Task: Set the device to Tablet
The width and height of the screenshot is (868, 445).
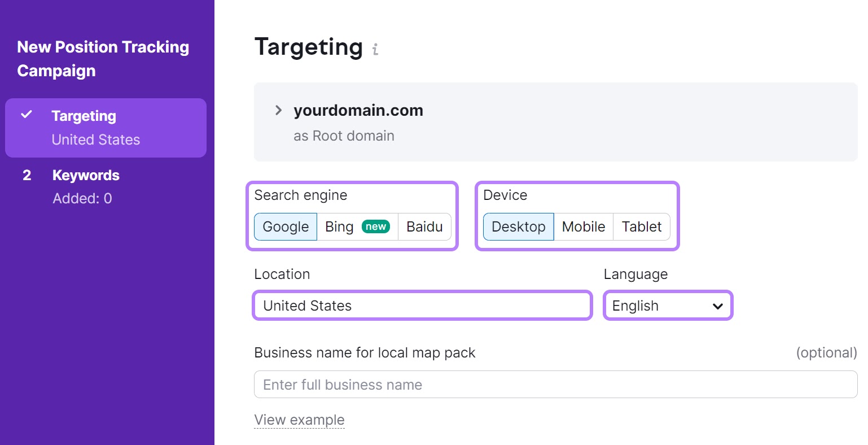Action: point(642,226)
